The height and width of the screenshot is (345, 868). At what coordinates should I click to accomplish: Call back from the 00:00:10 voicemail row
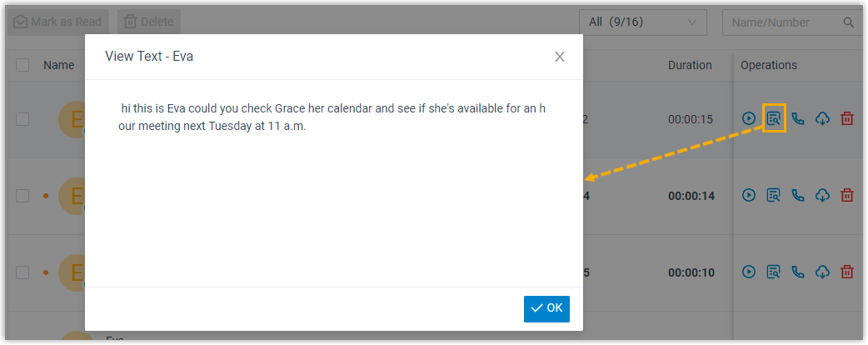click(798, 272)
